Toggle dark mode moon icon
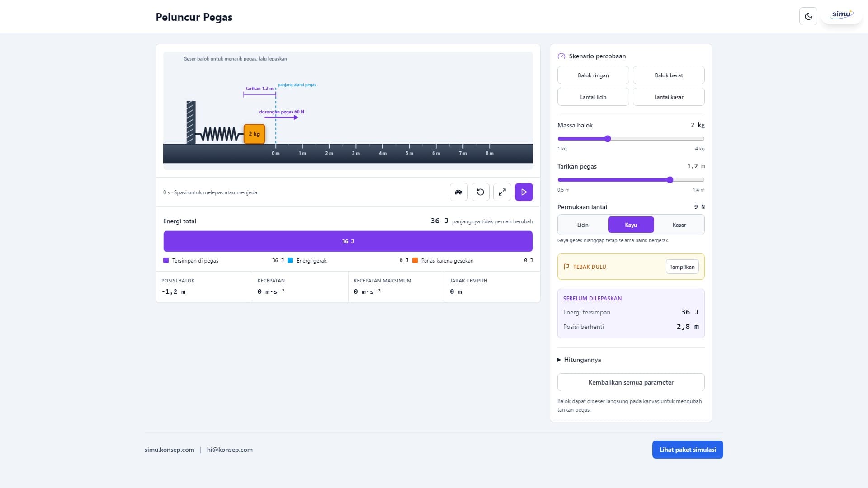The height and width of the screenshot is (488, 868). [808, 17]
